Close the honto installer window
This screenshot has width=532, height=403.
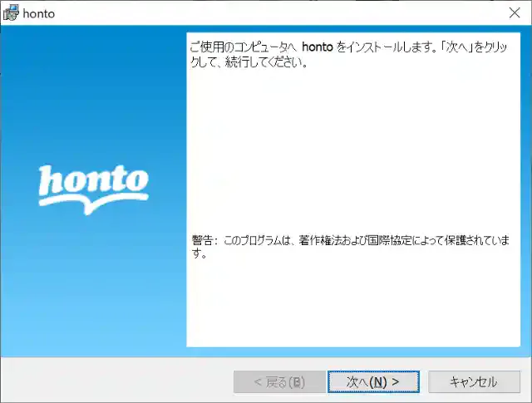click(515, 13)
